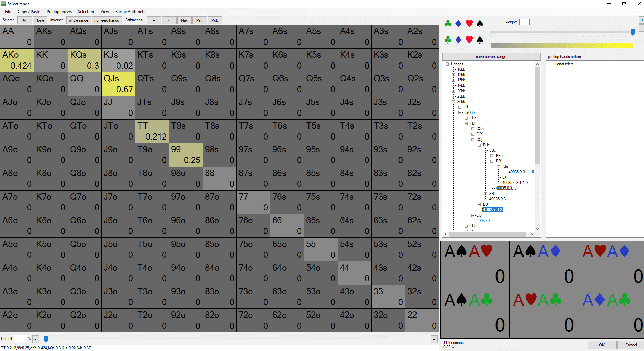Expand the COr tree node
Viewport: 644px width, 351px height.
coord(473,215)
